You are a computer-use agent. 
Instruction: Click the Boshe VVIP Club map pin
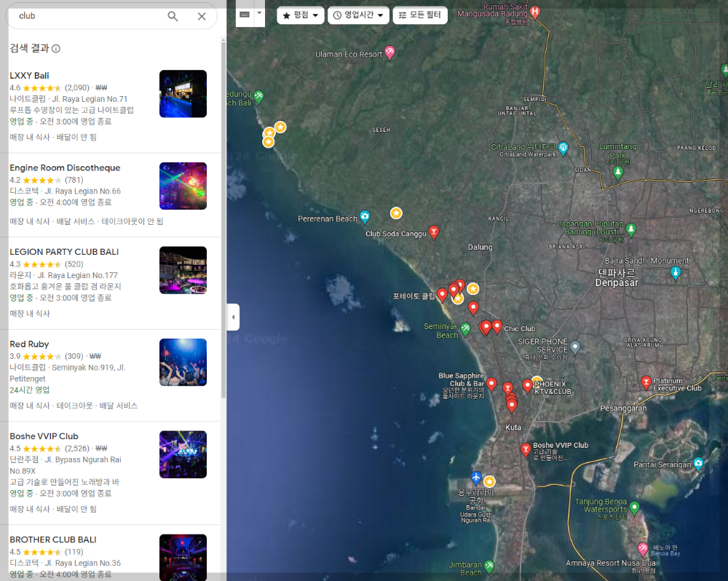tap(526, 448)
